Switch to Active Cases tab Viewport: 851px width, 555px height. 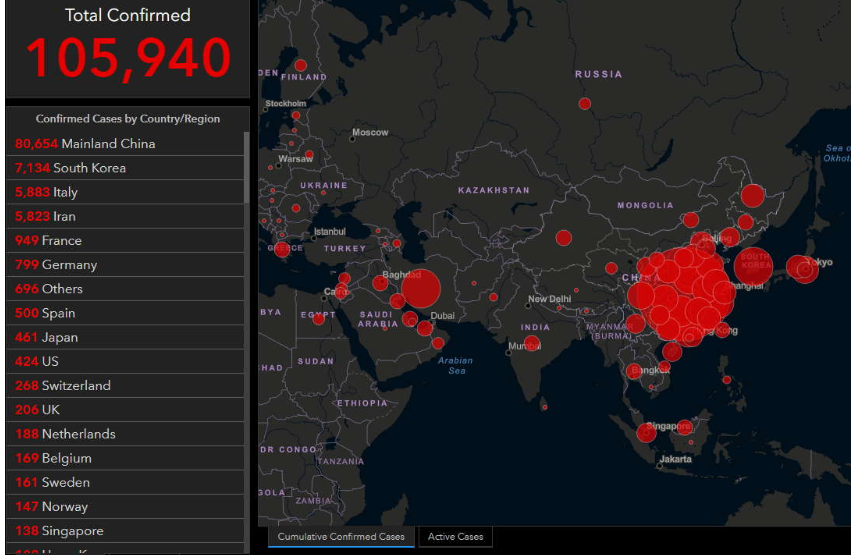click(x=455, y=537)
